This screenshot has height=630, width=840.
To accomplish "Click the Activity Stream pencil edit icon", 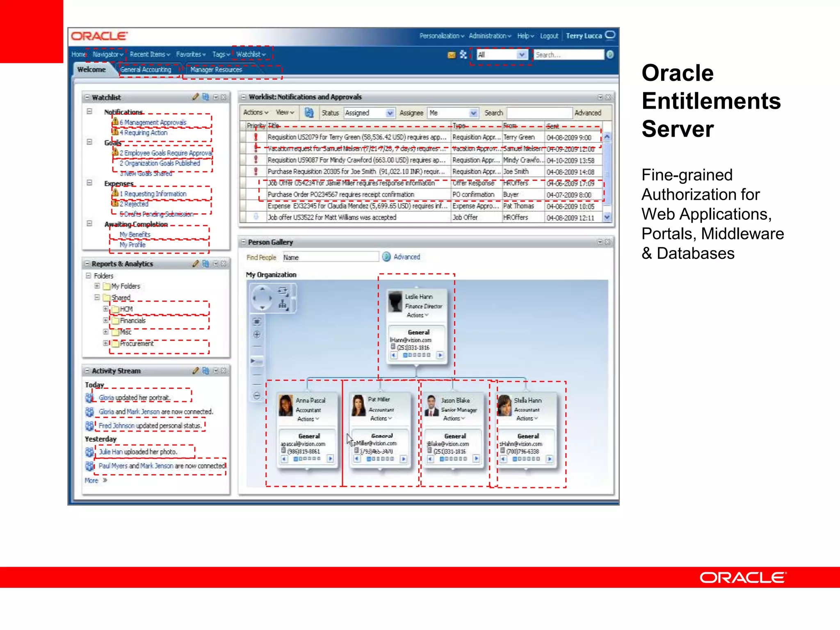I will click(x=196, y=370).
